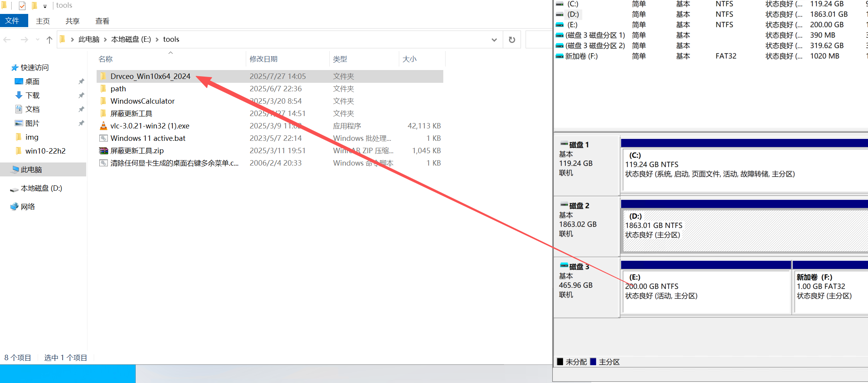Open the vlc-3.0.21-win32 (1).exe file
868x383 pixels.
coord(150,126)
